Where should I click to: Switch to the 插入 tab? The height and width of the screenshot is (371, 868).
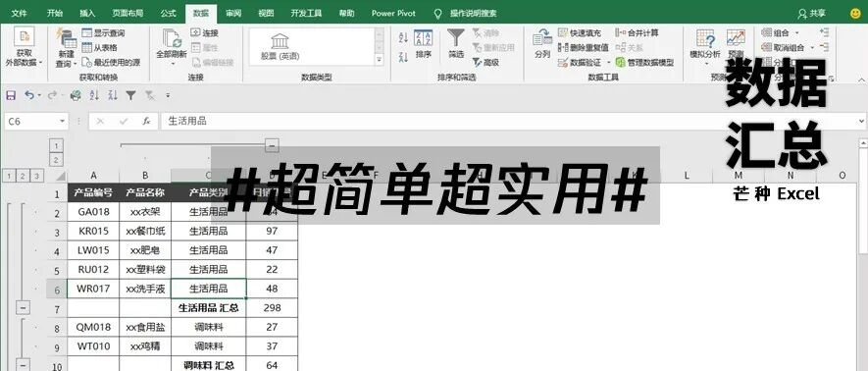(x=87, y=13)
